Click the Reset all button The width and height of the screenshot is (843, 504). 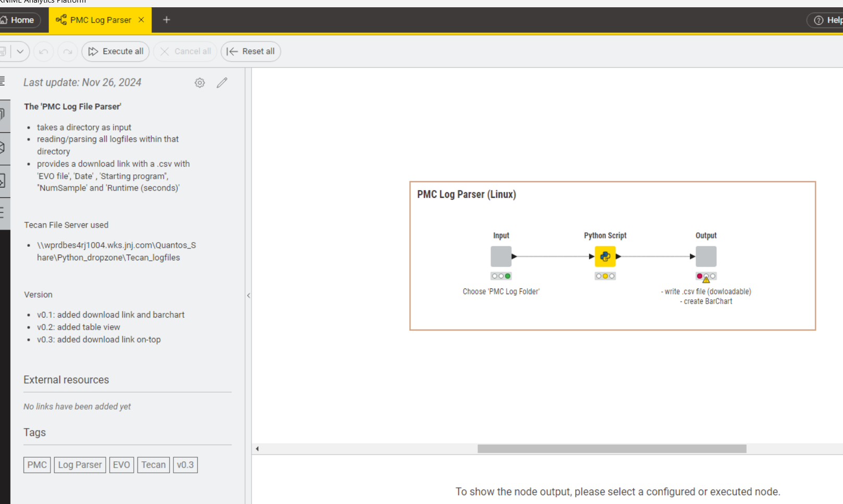pos(250,51)
